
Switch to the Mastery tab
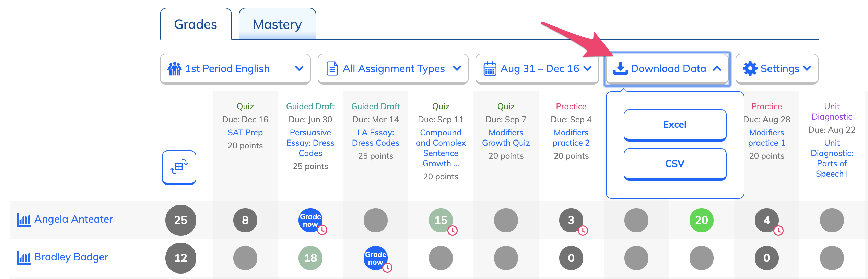pos(277,24)
